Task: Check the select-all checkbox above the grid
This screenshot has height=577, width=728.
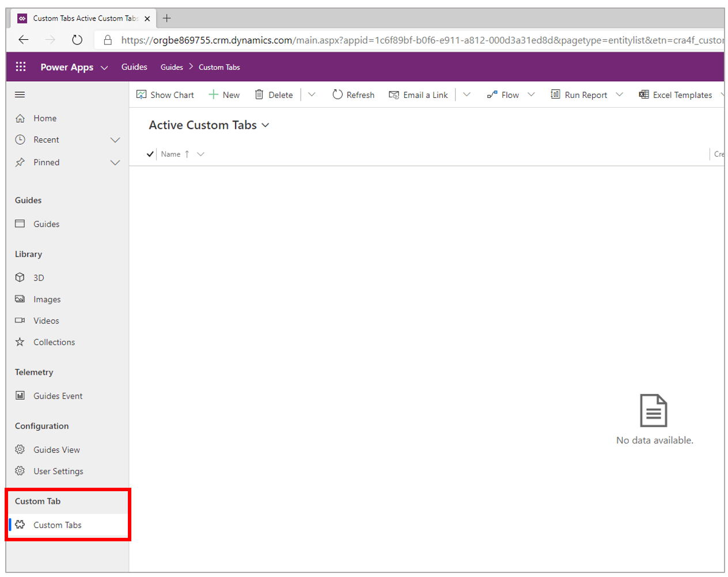Action: tap(150, 154)
